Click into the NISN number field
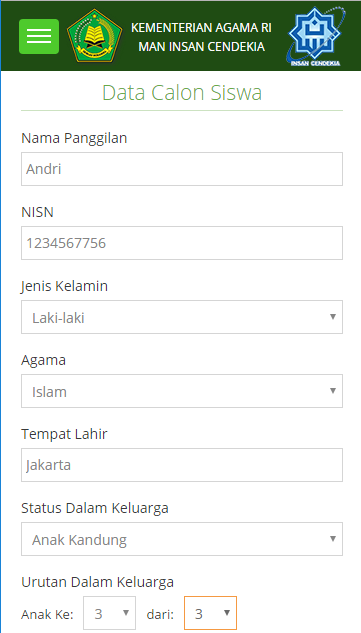The width and height of the screenshot is (361, 633). pos(182,243)
